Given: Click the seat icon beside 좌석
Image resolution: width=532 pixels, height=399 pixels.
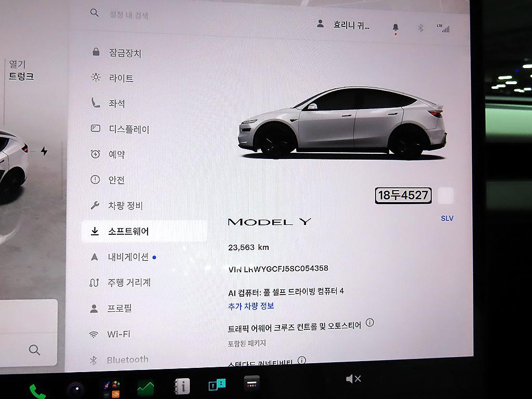Looking at the screenshot, I should [x=96, y=102].
